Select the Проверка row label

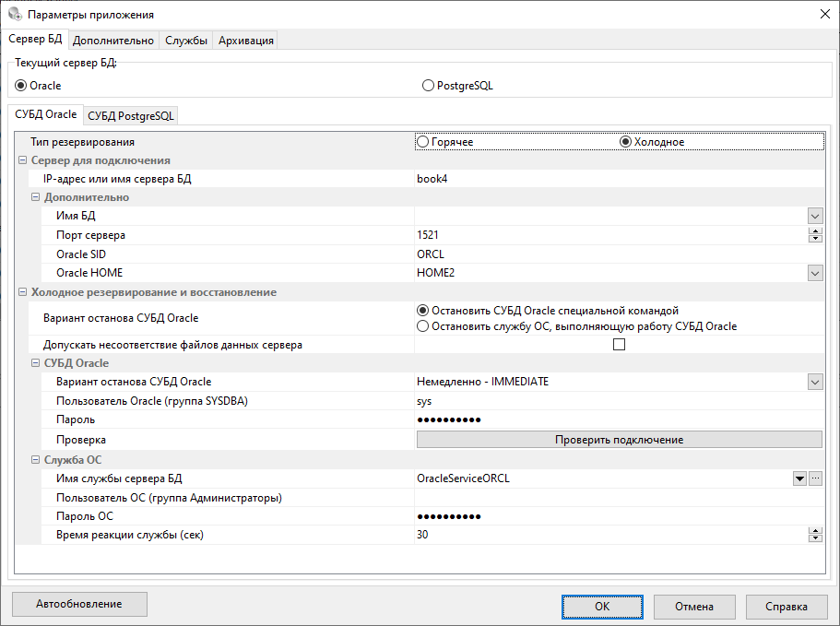tap(81, 440)
